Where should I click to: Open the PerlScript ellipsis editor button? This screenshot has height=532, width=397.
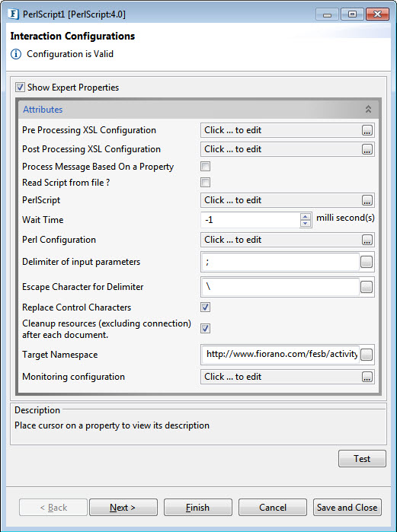click(x=367, y=200)
